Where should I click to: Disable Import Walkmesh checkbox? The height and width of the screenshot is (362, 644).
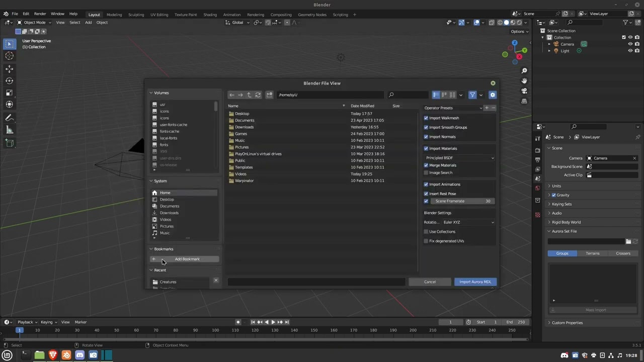[426, 118]
